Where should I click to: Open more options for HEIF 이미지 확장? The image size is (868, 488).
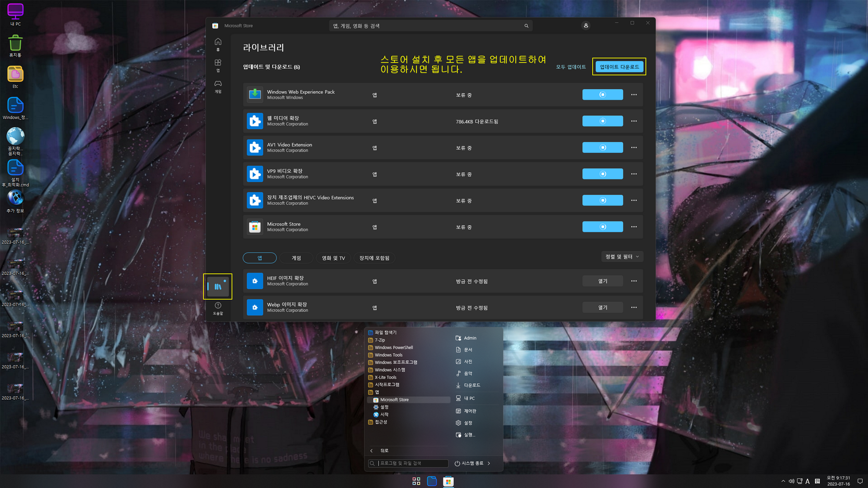(x=634, y=281)
